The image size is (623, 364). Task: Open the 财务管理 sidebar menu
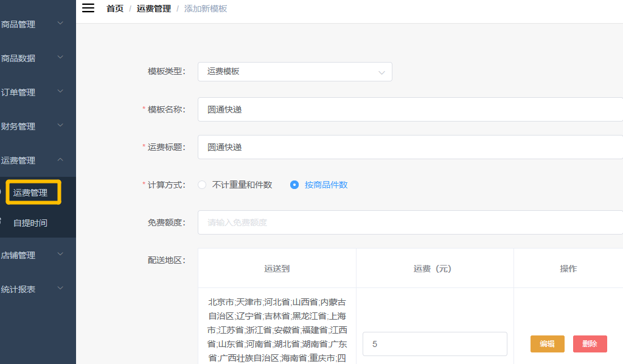pos(30,126)
